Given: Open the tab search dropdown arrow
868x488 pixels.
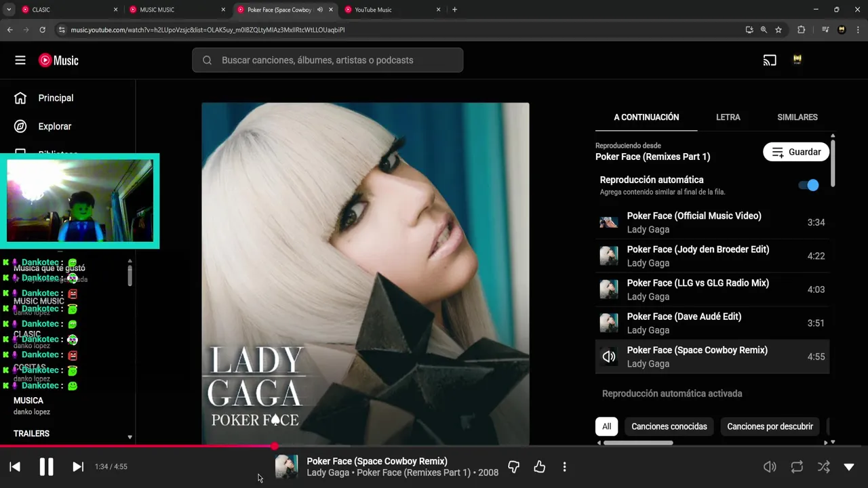Looking at the screenshot, I should click(x=9, y=9).
